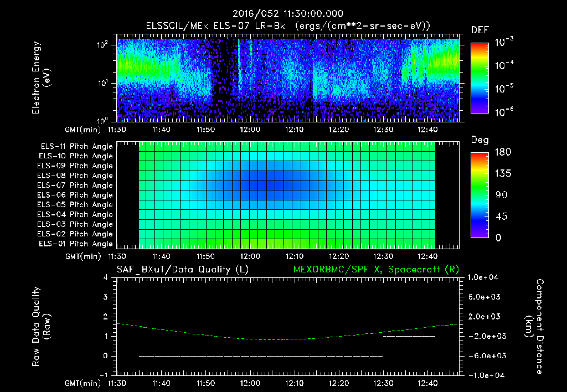Image resolution: width=567 pixels, height=392 pixels.
Task: Click the Component Distance (km) axis label
Action: point(534,327)
